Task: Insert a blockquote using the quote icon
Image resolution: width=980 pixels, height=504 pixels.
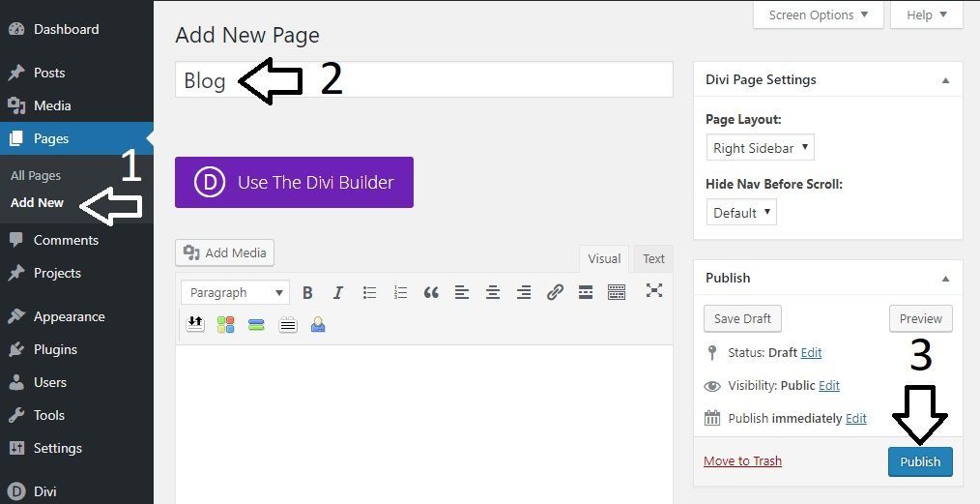Action: (x=431, y=292)
